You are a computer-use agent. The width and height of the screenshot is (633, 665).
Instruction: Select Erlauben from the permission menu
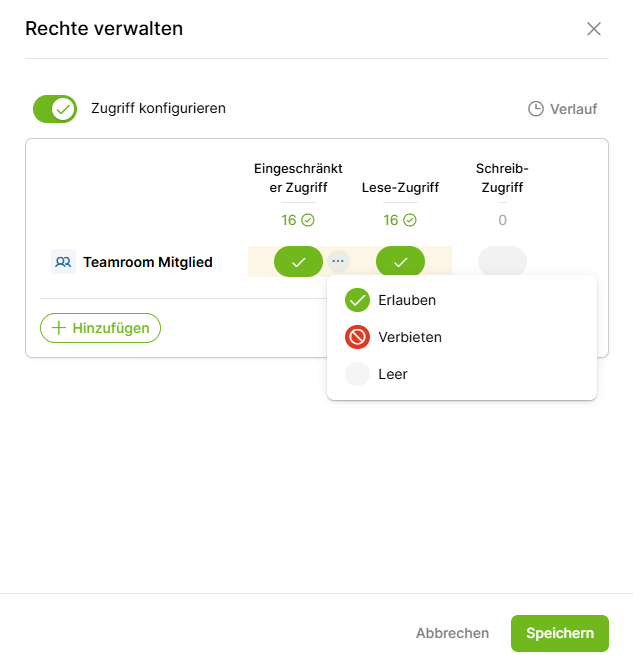pyautogui.click(x=407, y=300)
